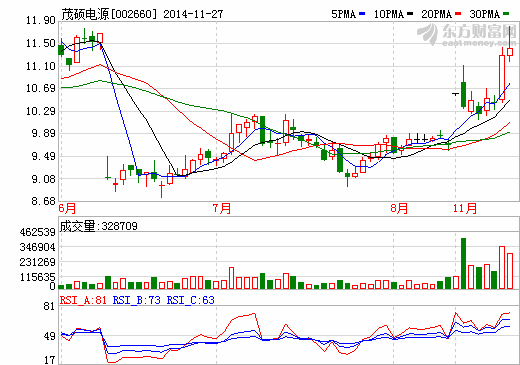
Task: Click the RSI_A:81 indicator label
Action: [83, 300]
